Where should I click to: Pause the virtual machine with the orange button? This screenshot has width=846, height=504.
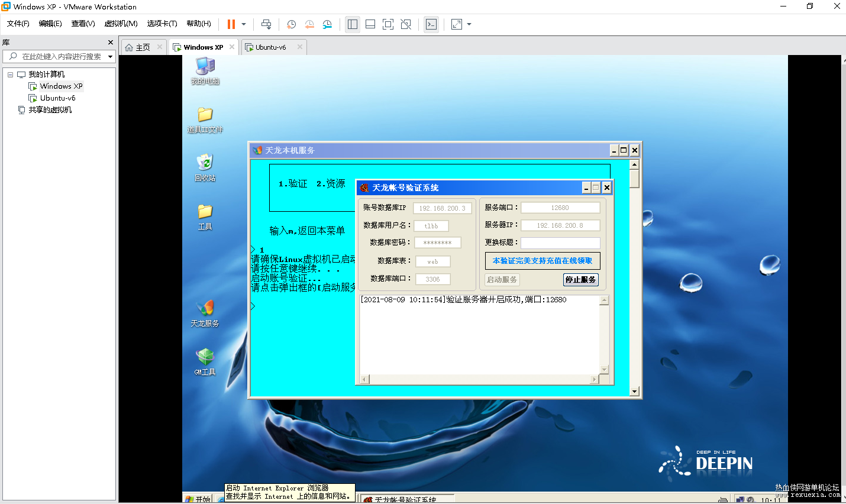(x=231, y=24)
